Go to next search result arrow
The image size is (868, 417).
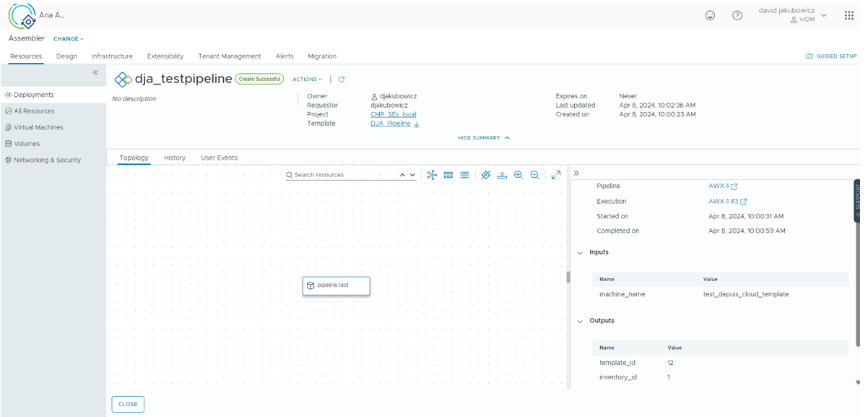tap(412, 175)
